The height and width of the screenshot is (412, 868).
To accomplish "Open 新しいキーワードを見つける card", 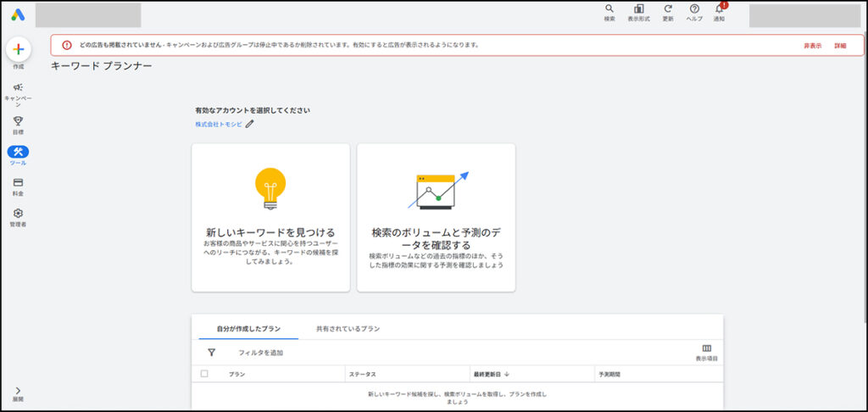I will coord(270,218).
